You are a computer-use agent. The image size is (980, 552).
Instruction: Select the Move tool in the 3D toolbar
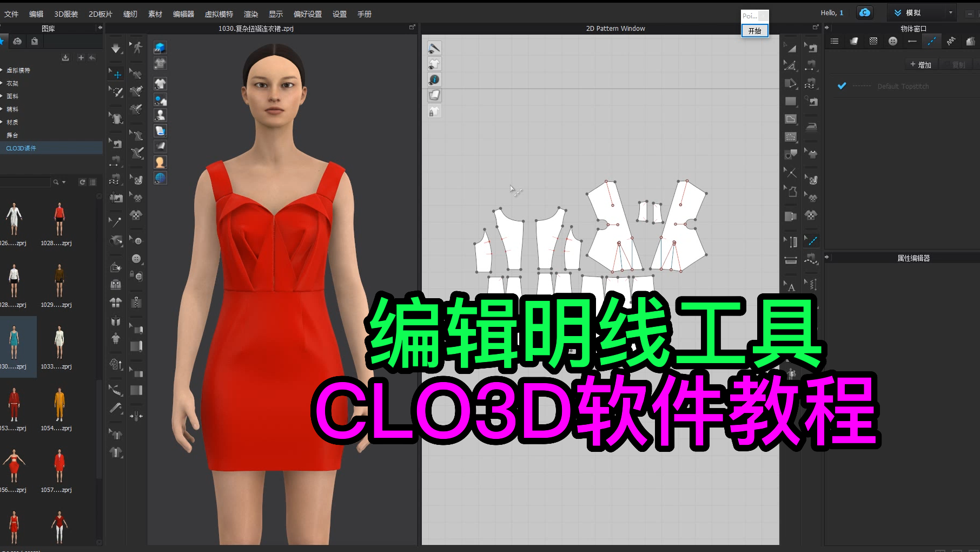[x=116, y=74]
